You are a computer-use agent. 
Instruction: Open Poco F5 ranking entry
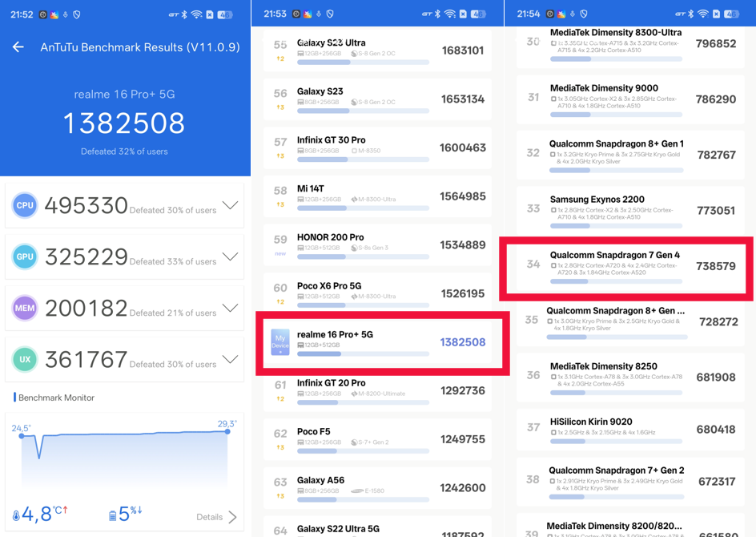tap(377, 439)
